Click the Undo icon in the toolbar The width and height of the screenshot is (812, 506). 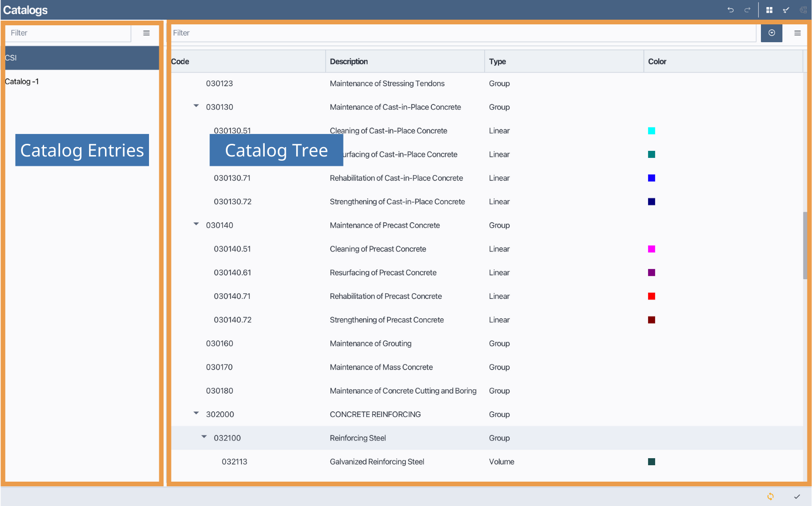[x=730, y=9]
